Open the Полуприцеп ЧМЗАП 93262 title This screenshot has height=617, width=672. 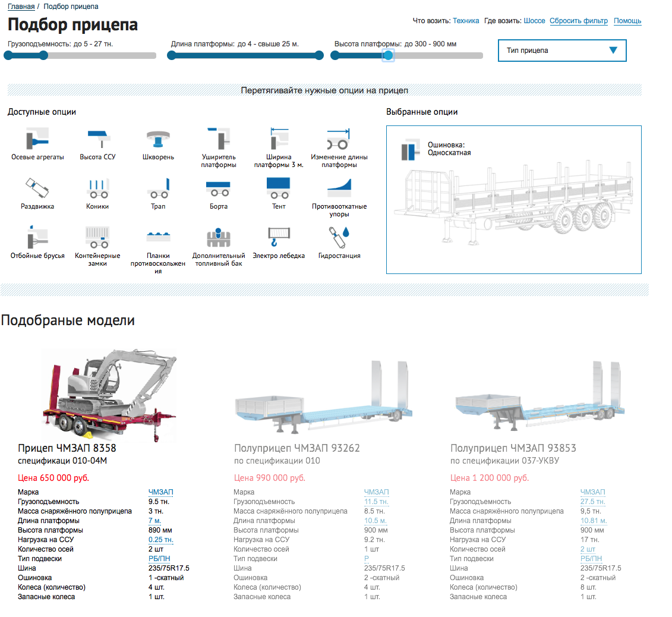coord(297,448)
